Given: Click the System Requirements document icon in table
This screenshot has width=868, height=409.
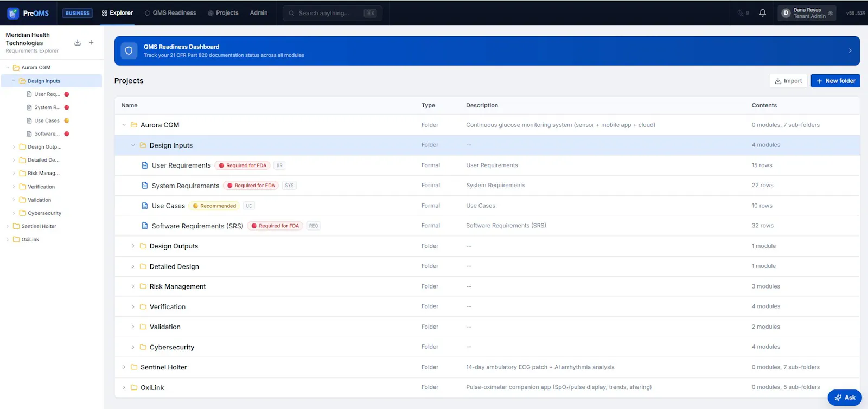Looking at the screenshot, I should point(144,186).
